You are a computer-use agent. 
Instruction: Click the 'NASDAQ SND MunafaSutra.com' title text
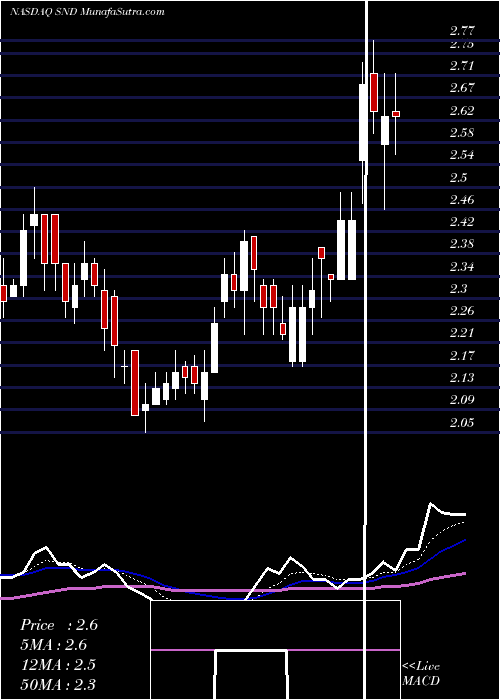tap(87, 12)
